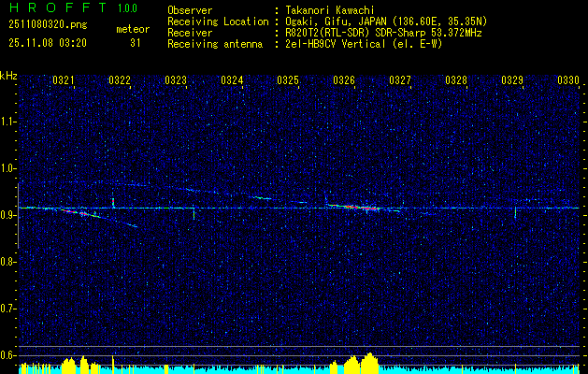Screen dimensions: 588x374
Task: Click the 0325 time marker
Action: (288, 80)
